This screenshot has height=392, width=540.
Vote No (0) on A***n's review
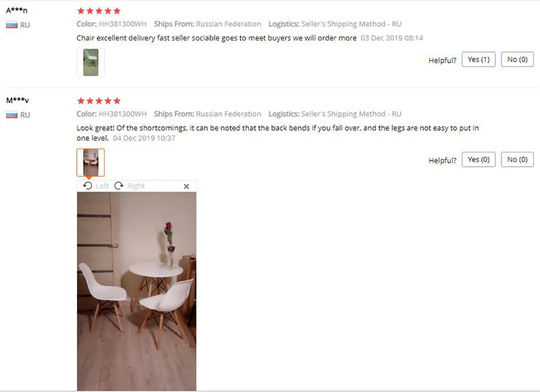(x=517, y=59)
